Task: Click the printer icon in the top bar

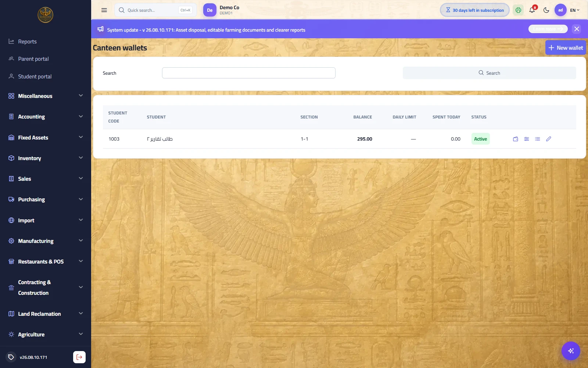Action: [518, 10]
